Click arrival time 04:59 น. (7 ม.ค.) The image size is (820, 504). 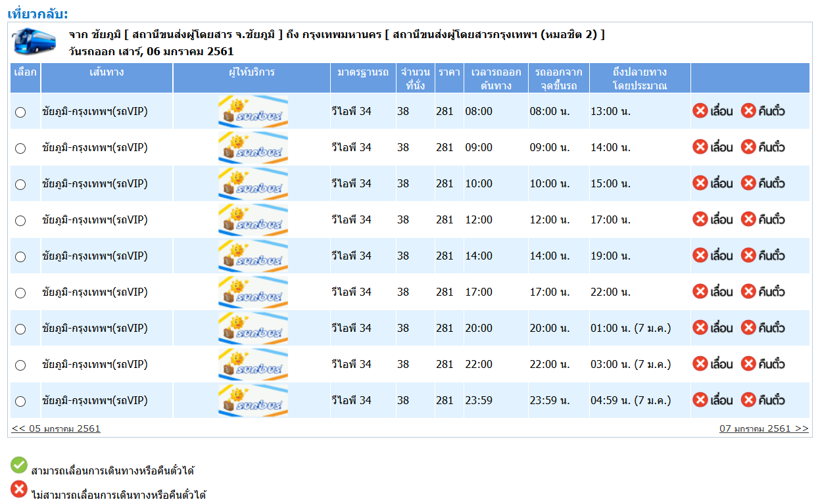pos(631,400)
